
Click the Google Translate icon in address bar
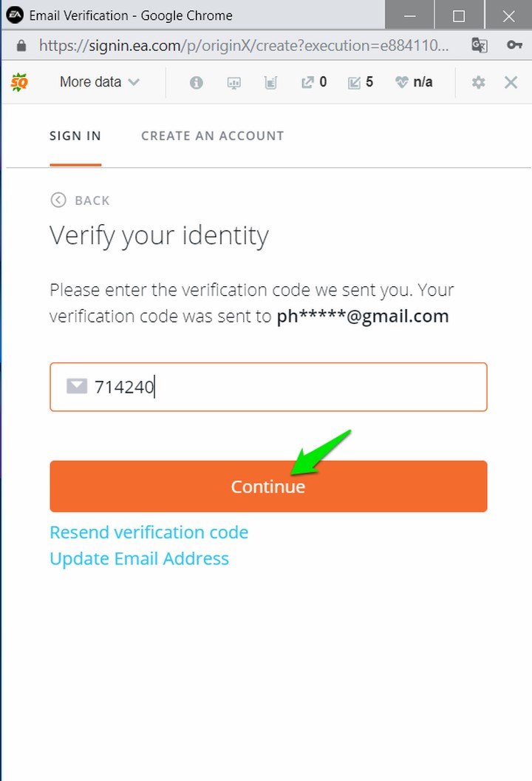[480, 45]
